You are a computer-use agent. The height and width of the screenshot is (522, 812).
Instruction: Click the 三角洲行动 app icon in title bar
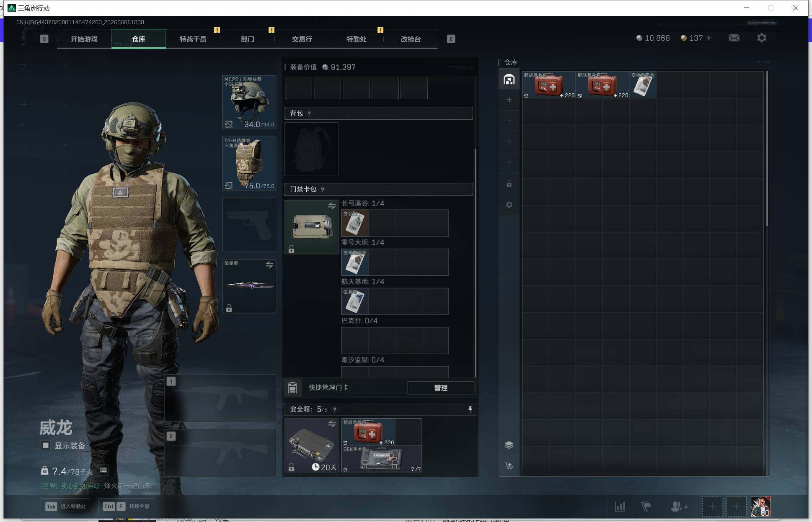coord(12,8)
